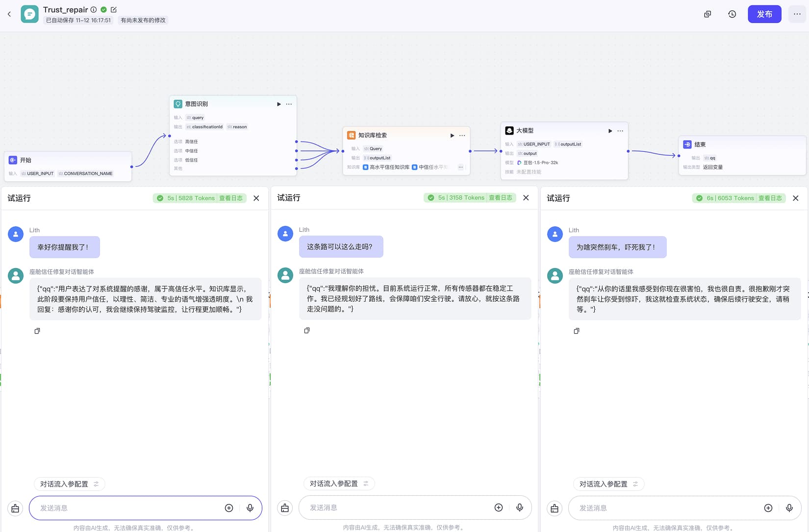Select the 开始 node title
The width and height of the screenshot is (809, 532).
pos(25,160)
